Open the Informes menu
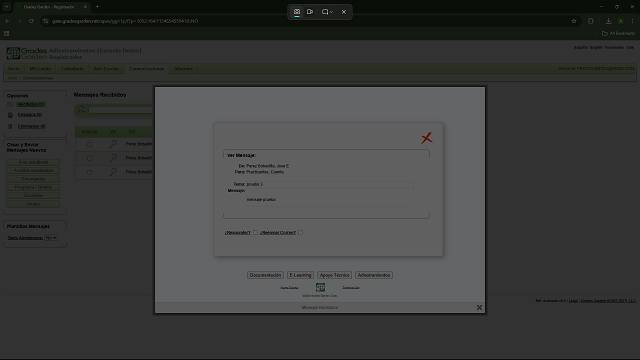640x360 pixels. [x=183, y=69]
